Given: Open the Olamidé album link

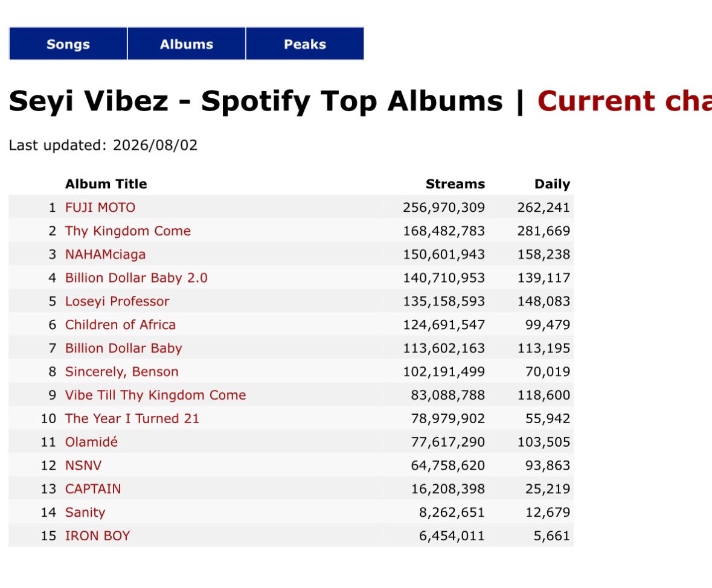Looking at the screenshot, I should (91, 442).
